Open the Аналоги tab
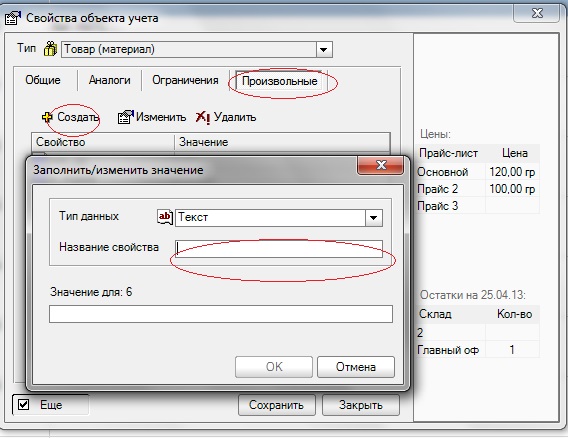 pyautogui.click(x=109, y=80)
